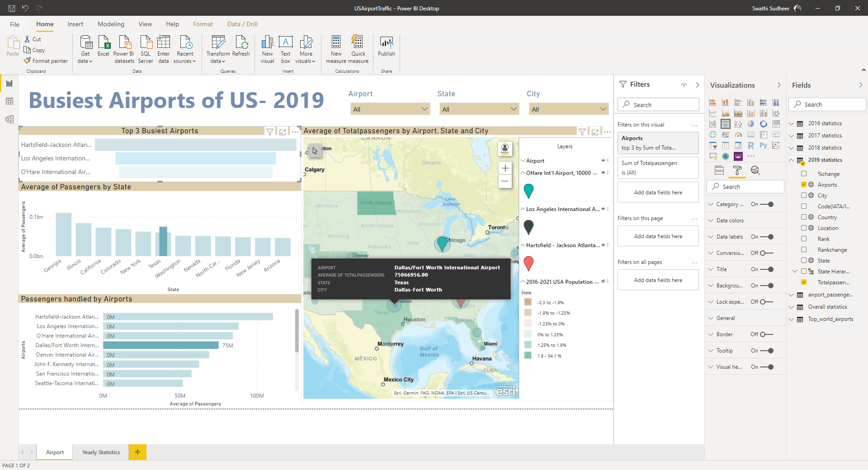Image resolution: width=868 pixels, height=470 pixels.
Task: Open the City slicer dropdown
Action: click(569, 109)
